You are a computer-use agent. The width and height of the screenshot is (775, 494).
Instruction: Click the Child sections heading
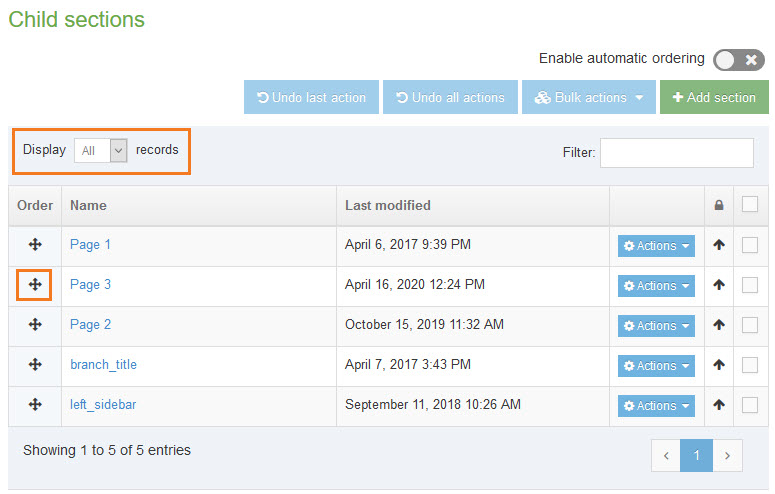[77, 20]
